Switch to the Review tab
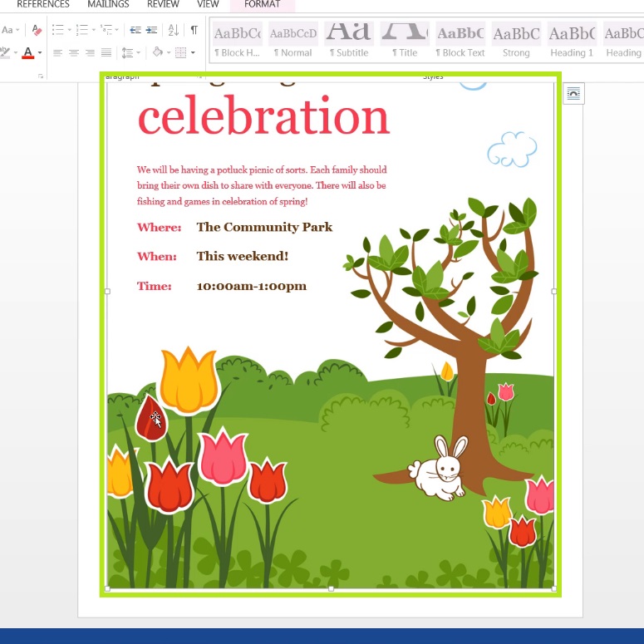Viewport: 644px width, 644px height. coord(163,4)
